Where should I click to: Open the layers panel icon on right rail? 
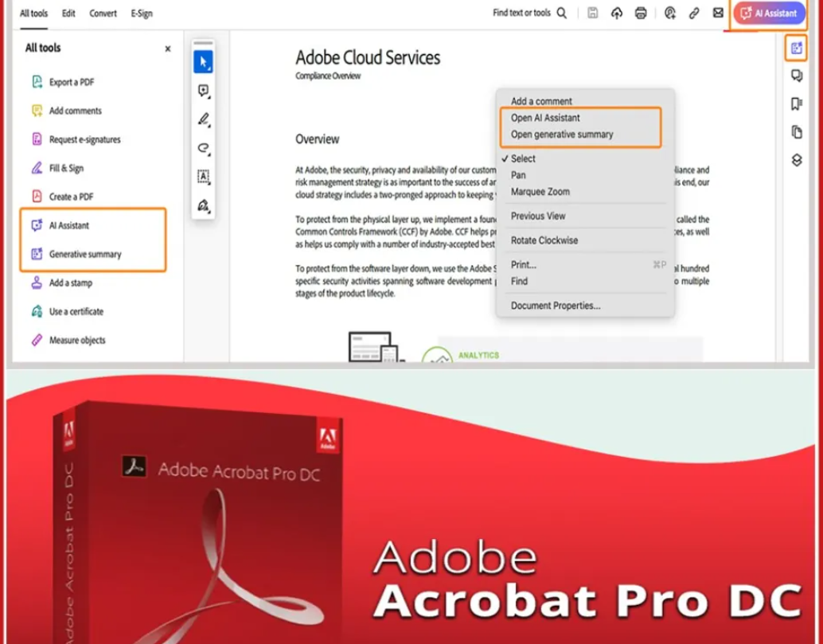pos(796,160)
